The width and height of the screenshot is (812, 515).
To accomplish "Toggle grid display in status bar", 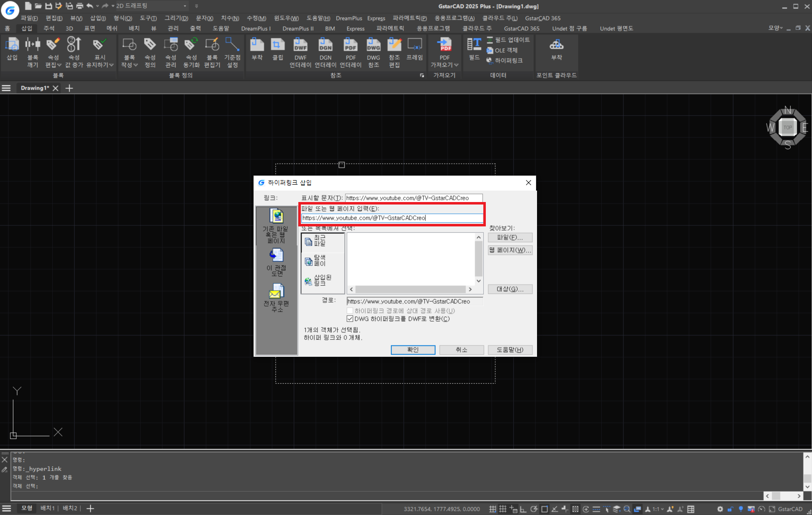I will pos(503,509).
